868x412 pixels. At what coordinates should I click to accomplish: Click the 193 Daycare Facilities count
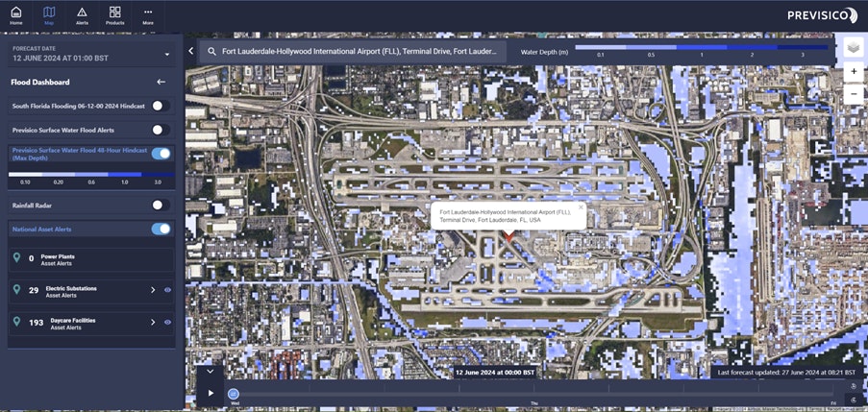(x=36, y=323)
